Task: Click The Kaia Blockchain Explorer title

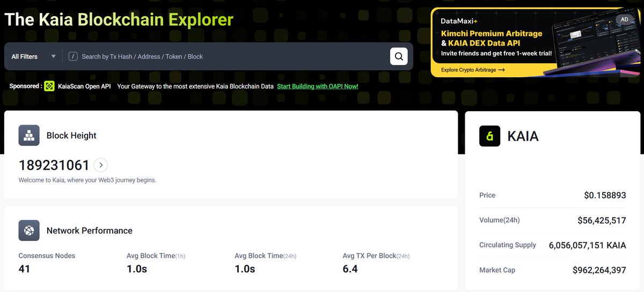Action: (x=119, y=20)
